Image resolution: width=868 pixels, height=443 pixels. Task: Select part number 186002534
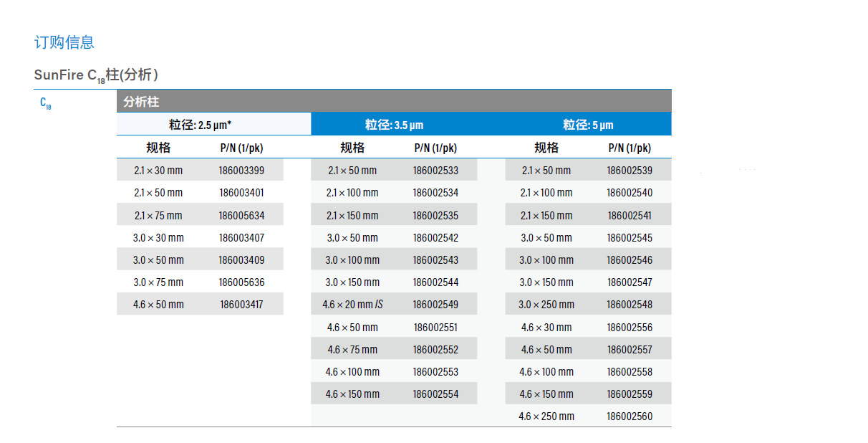(435, 193)
